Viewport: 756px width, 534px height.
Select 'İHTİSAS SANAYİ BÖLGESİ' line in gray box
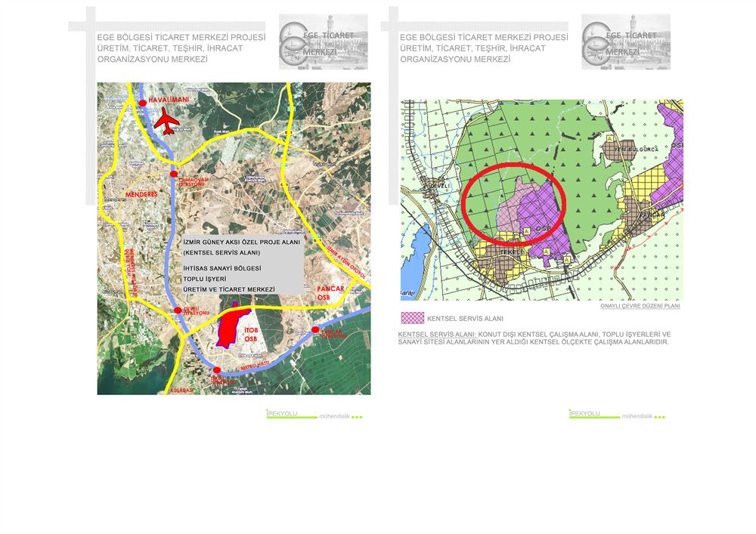[x=222, y=268]
